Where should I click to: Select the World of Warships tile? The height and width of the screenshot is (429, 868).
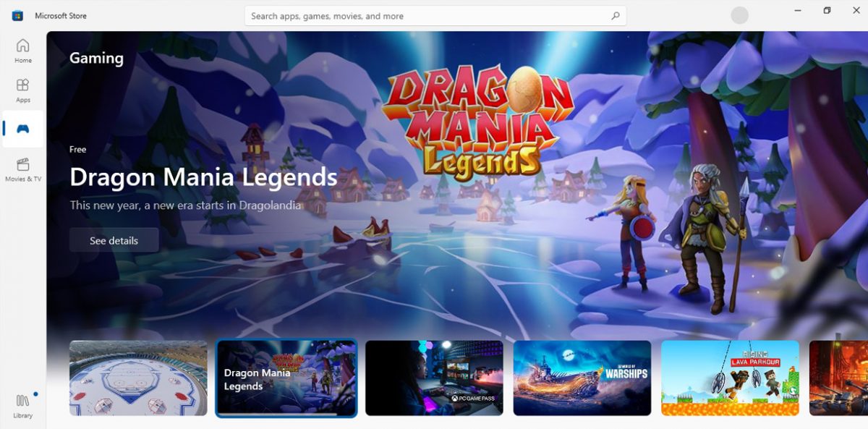coord(581,378)
